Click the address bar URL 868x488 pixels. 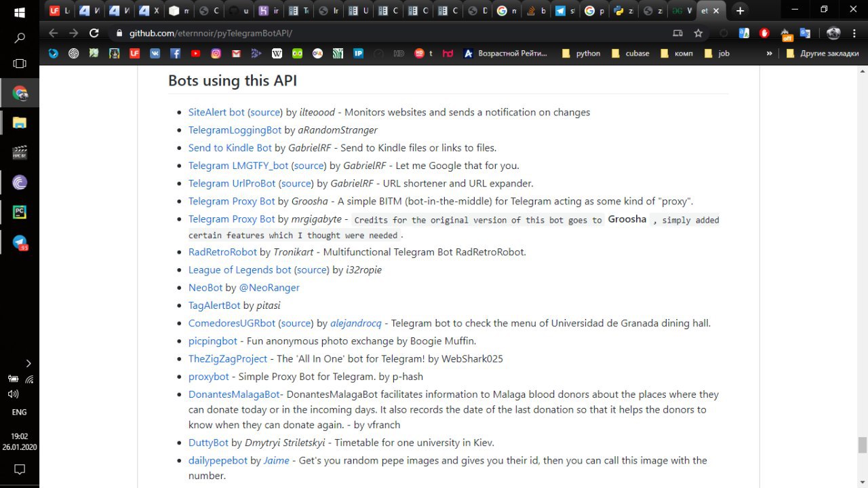211,33
